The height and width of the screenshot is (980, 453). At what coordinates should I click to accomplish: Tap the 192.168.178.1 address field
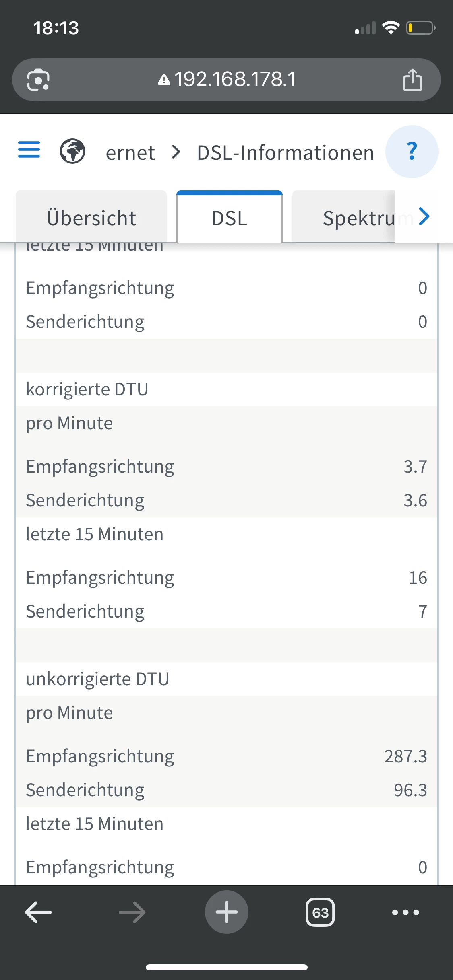235,79
